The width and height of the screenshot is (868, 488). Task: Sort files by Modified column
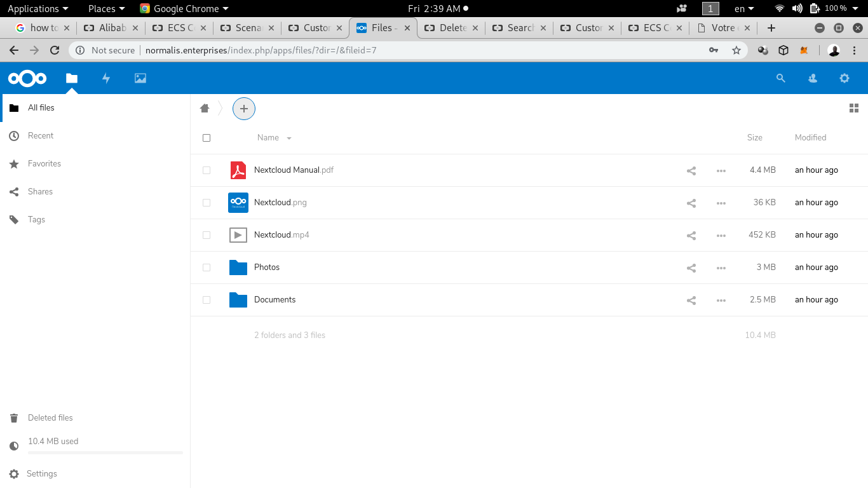[x=811, y=138]
